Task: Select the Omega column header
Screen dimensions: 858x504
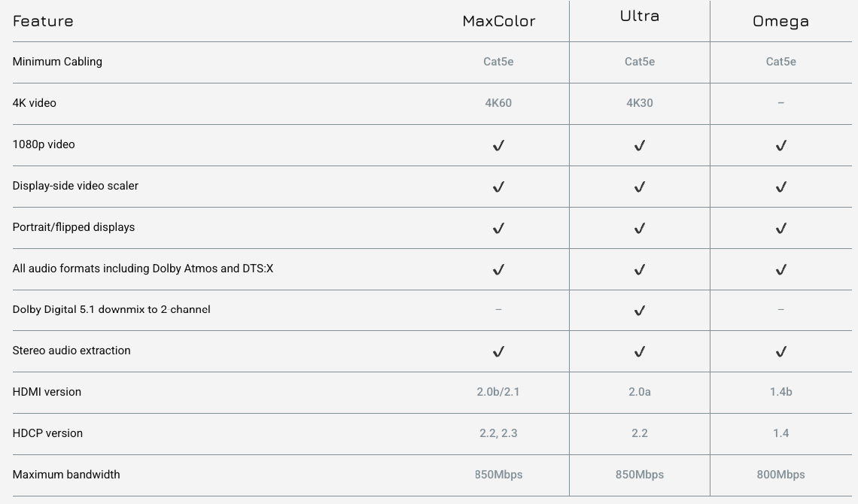Action: click(780, 21)
